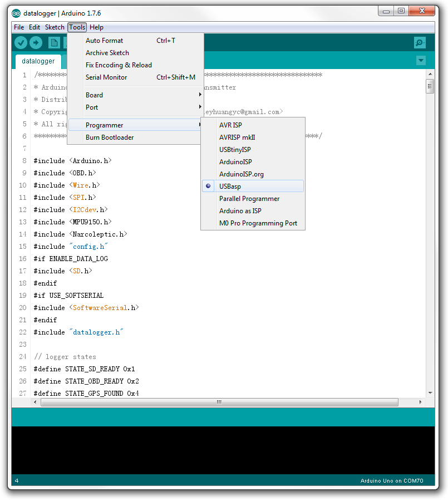The height and width of the screenshot is (501, 448).
Task: Click the '#include <SPI.h>' line
Action: (x=65, y=198)
